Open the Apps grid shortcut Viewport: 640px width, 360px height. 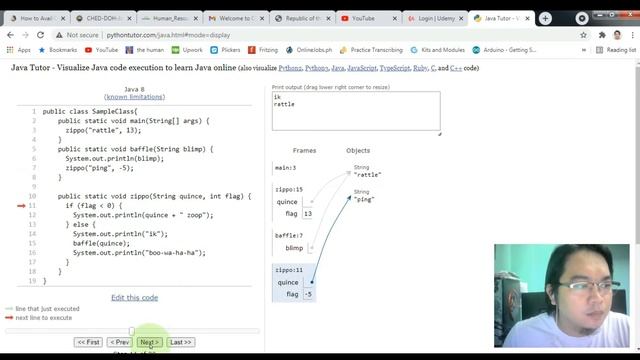18,50
